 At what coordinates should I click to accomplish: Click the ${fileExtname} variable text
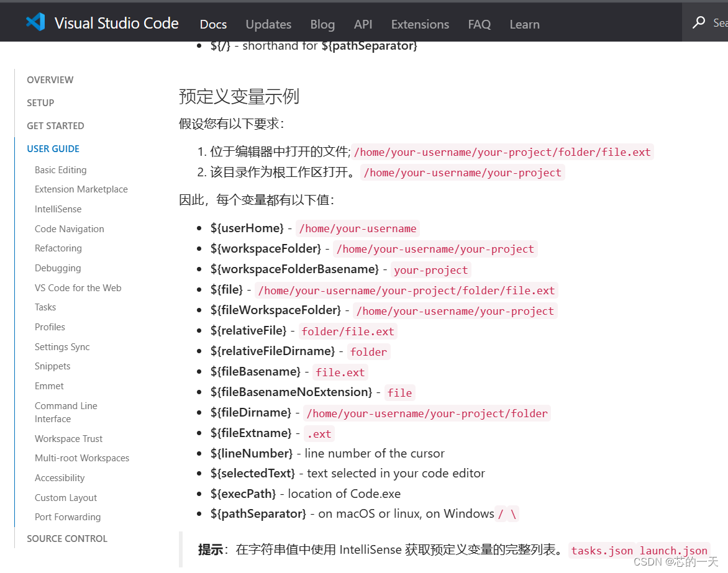tap(251, 433)
